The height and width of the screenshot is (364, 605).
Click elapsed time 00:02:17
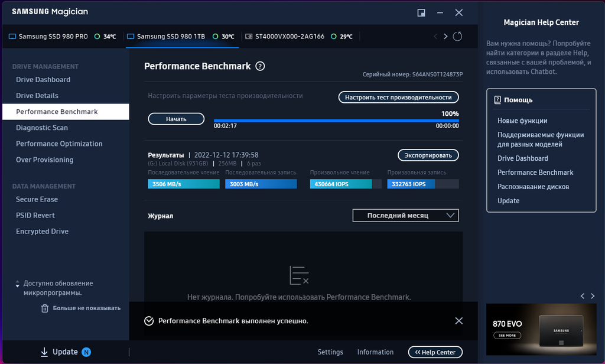click(225, 126)
